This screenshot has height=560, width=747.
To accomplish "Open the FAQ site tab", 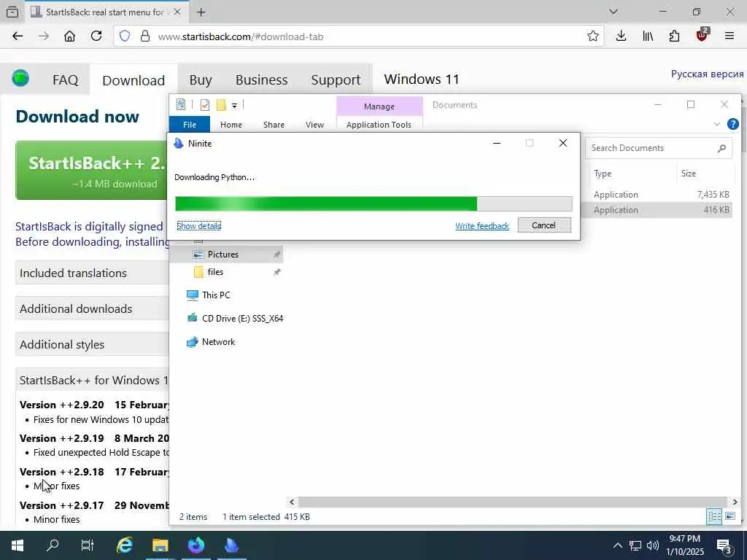I will 65,79.
